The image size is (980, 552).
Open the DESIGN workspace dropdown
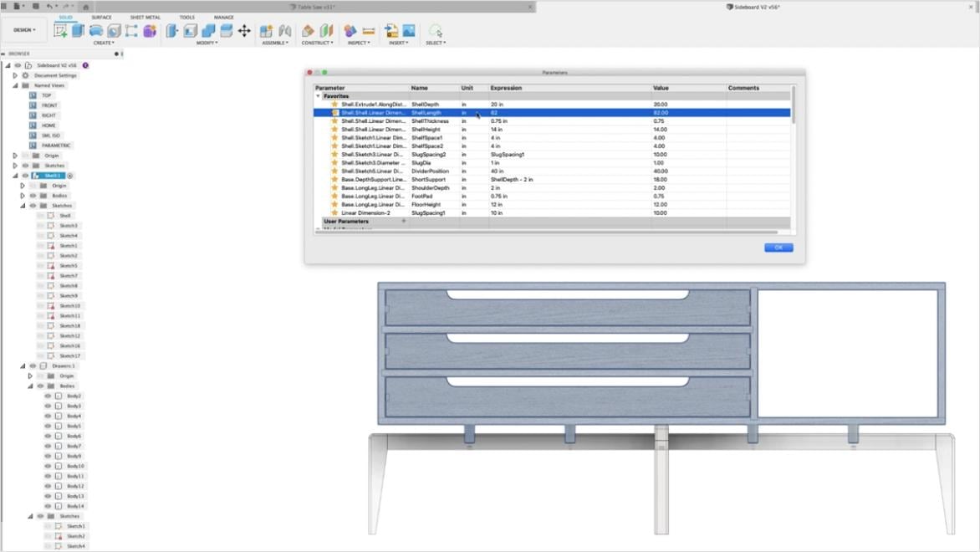(23, 29)
